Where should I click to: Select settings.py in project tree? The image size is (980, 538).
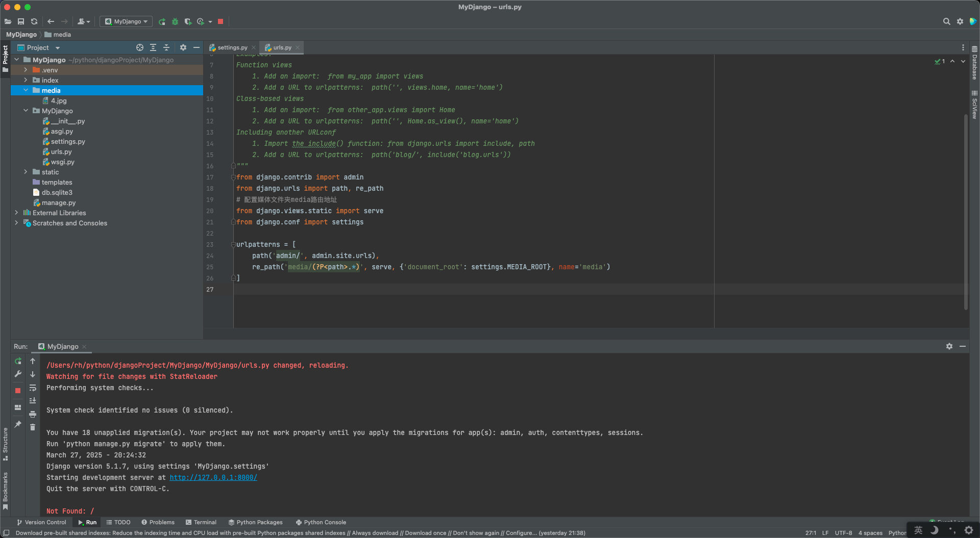pyautogui.click(x=64, y=141)
